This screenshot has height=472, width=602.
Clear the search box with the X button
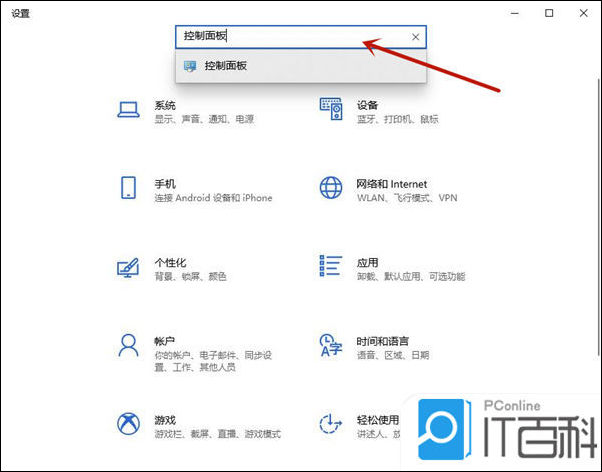[x=415, y=37]
